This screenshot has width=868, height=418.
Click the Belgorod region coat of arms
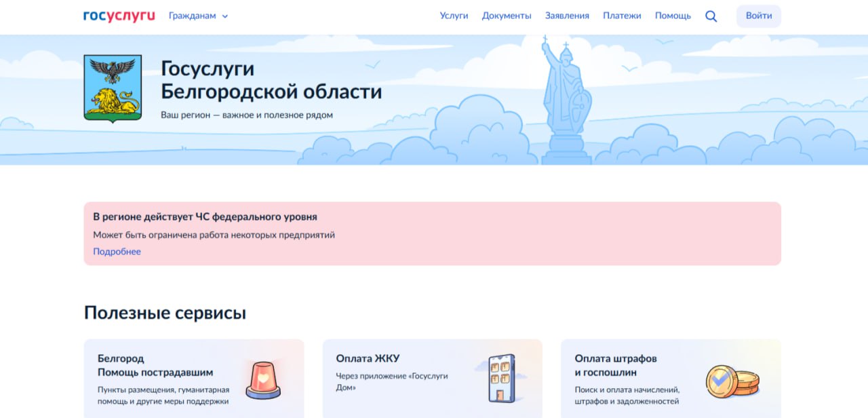coord(113,89)
